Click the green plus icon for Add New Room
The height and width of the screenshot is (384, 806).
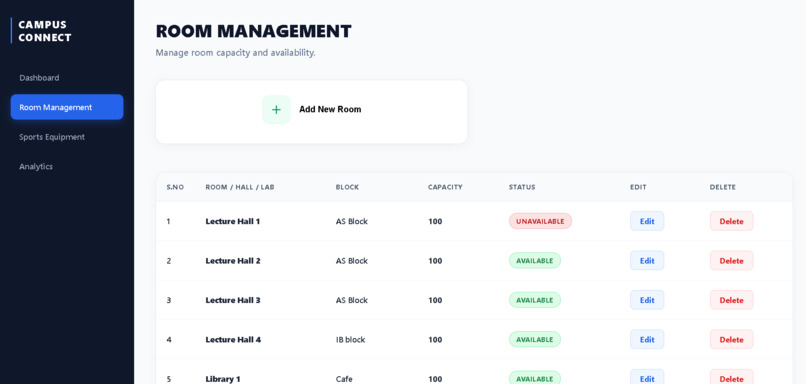point(276,109)
